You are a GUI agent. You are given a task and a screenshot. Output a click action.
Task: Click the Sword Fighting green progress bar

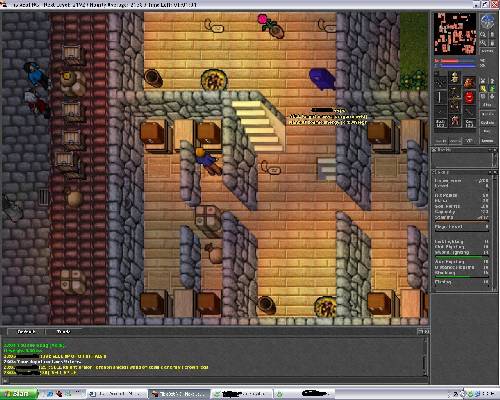(x=462, y=257)
